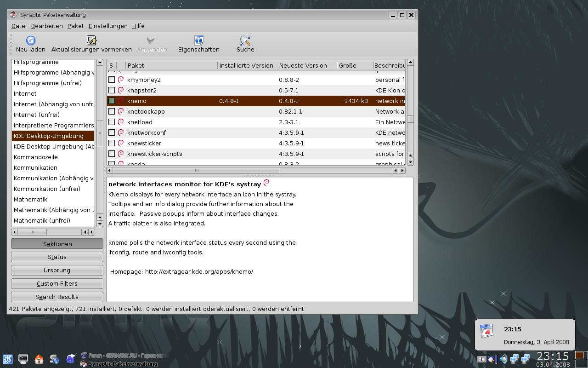Click section list scroll-left arrow
The image size is (588, 368).
15,232
